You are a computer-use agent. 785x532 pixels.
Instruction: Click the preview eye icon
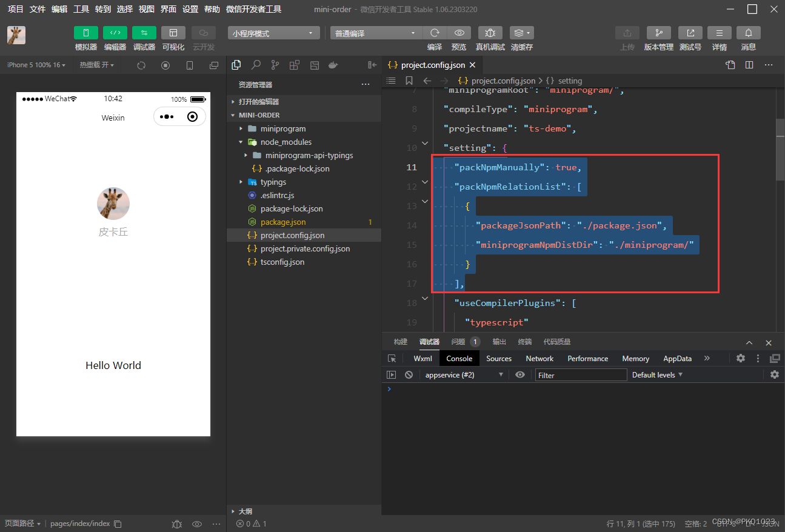coord(459,33)
